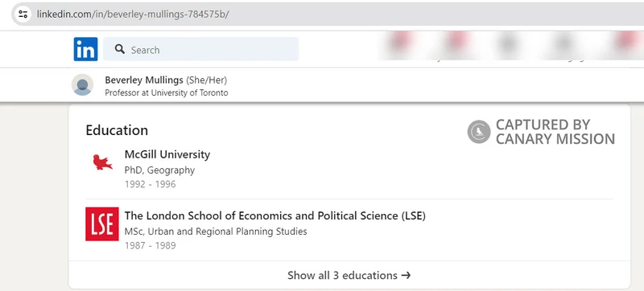
Task: Click the Captured by Canary Mission text
Action: (555, 132)
